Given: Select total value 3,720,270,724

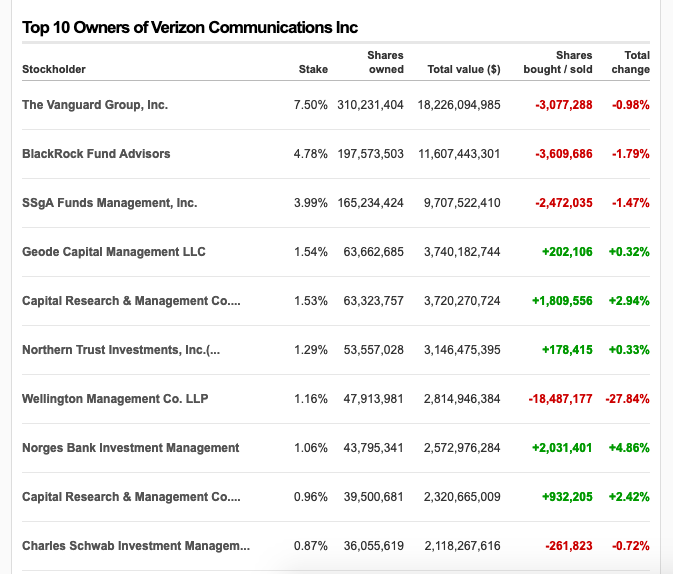Looking at the screenshot, I should tap(462, 301).
